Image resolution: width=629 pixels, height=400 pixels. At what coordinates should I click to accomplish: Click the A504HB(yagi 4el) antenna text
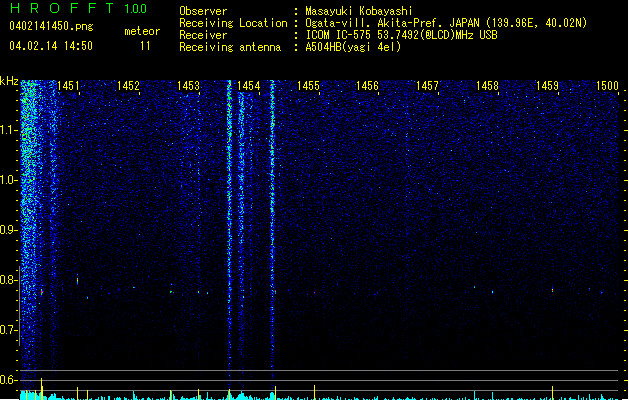(353, 47)
